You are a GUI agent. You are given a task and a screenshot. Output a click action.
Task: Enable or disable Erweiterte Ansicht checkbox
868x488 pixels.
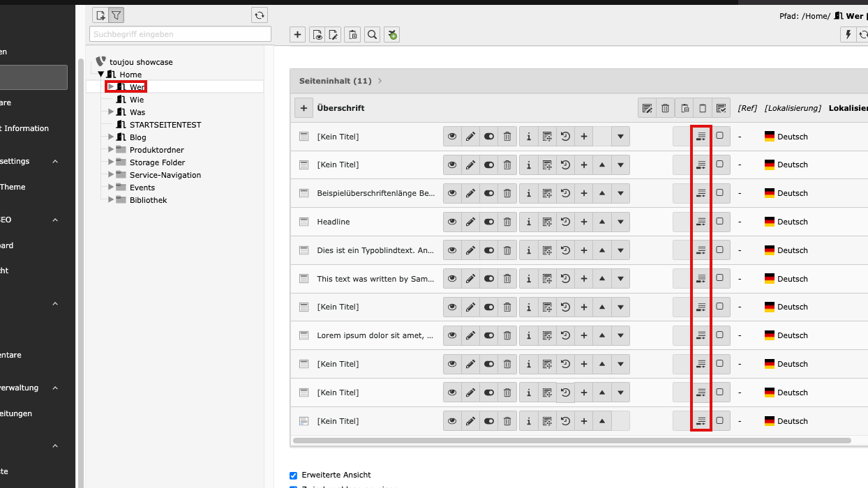tap(294, 475)
